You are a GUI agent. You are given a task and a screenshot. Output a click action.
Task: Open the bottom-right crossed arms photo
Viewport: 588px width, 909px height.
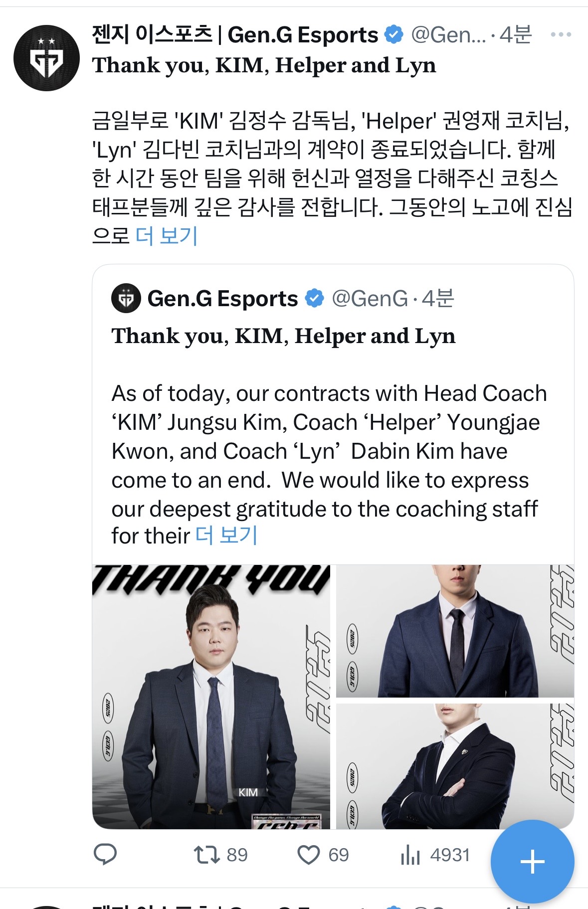point(455,766)
